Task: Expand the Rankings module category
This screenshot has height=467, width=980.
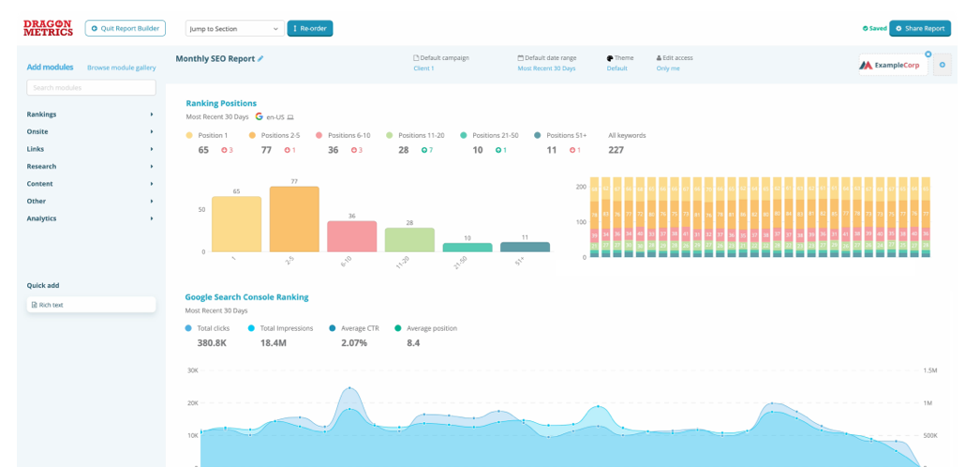Action: coord(91,114)
